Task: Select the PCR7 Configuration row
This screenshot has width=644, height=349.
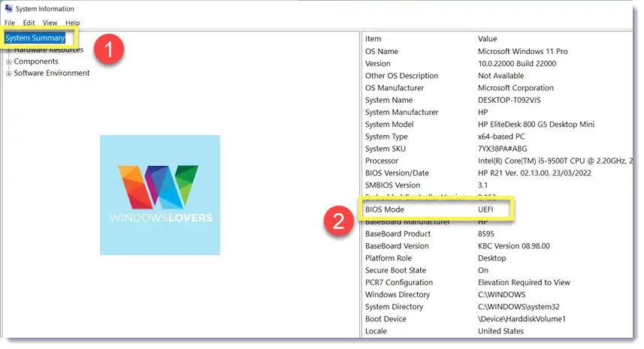Action: pos(498,282)
